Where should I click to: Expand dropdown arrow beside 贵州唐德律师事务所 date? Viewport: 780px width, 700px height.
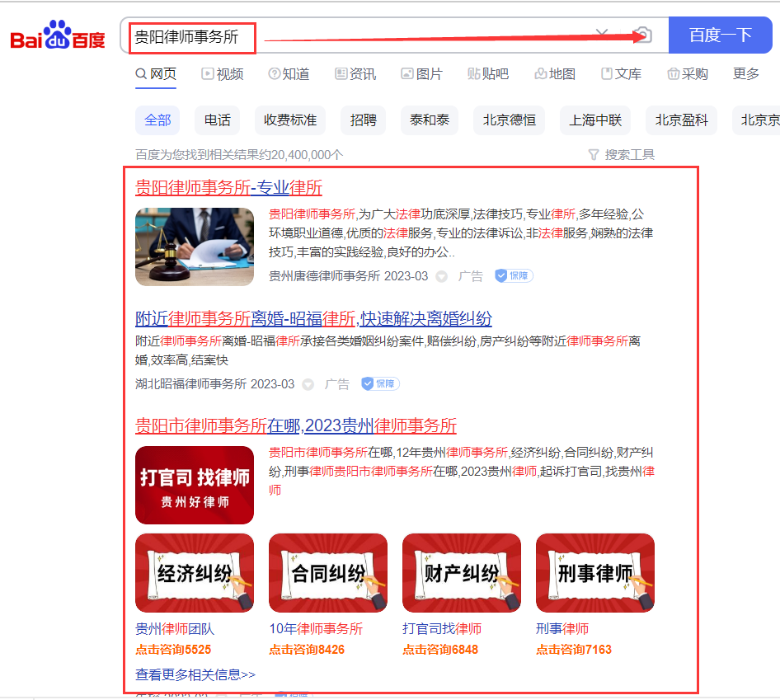pos(441,276)
